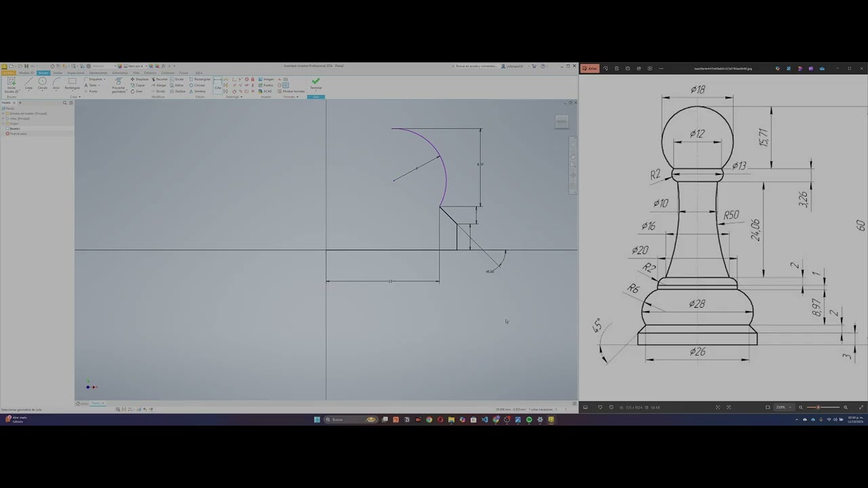868x488 pixels.
Task: Select the Copiar tool
Action: (x=138, y=85)
